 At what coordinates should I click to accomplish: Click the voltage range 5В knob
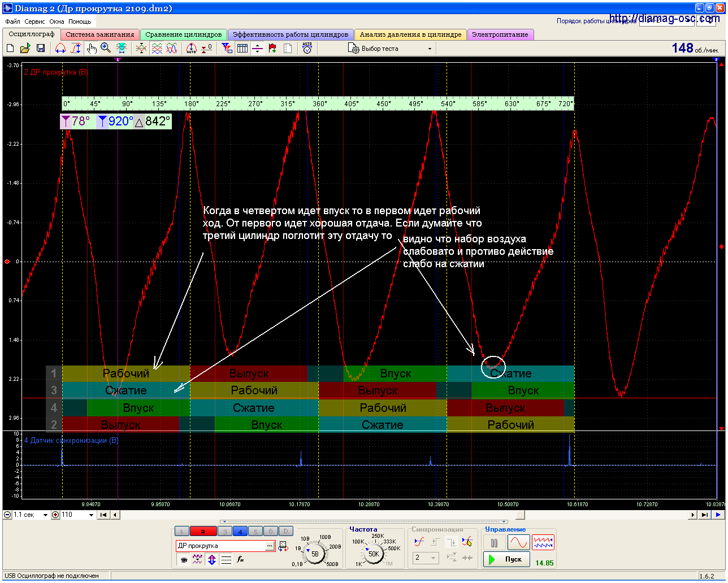point(315,553)
